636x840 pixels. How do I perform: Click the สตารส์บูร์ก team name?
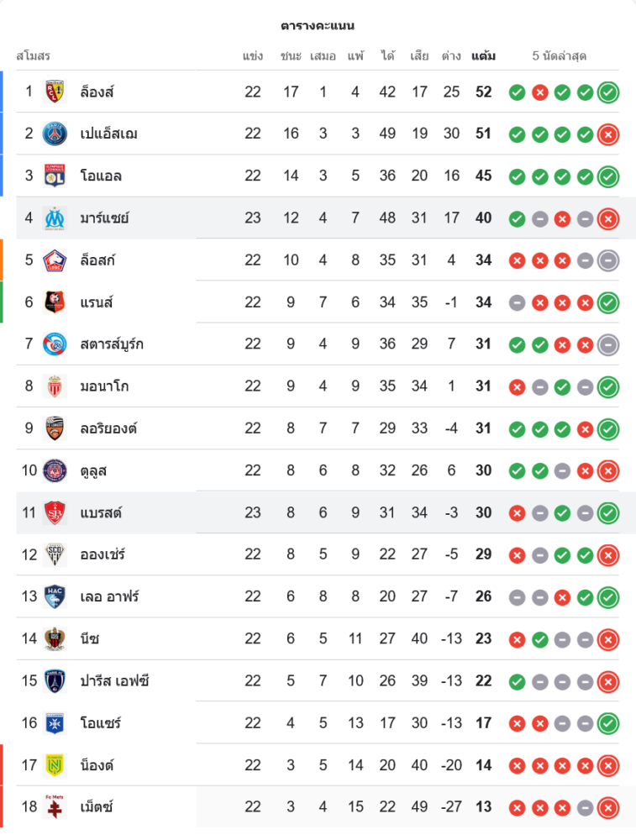click(x=112, y=344)
